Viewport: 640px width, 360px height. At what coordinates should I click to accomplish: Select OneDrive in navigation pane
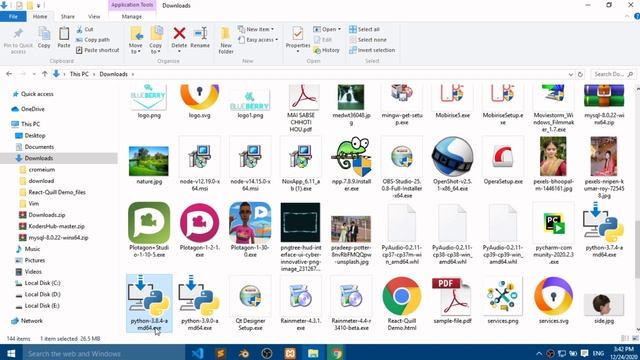28,109
